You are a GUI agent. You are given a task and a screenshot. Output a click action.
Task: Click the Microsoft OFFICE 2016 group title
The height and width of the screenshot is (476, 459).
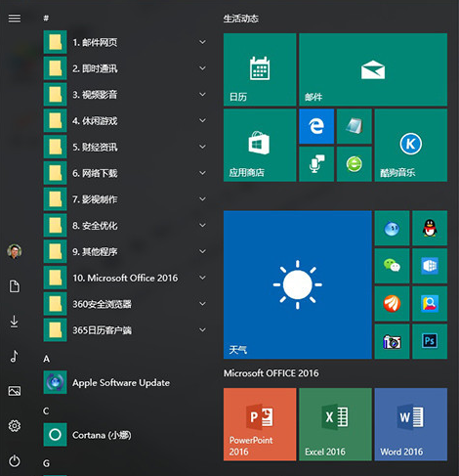(x=271, y=373)
